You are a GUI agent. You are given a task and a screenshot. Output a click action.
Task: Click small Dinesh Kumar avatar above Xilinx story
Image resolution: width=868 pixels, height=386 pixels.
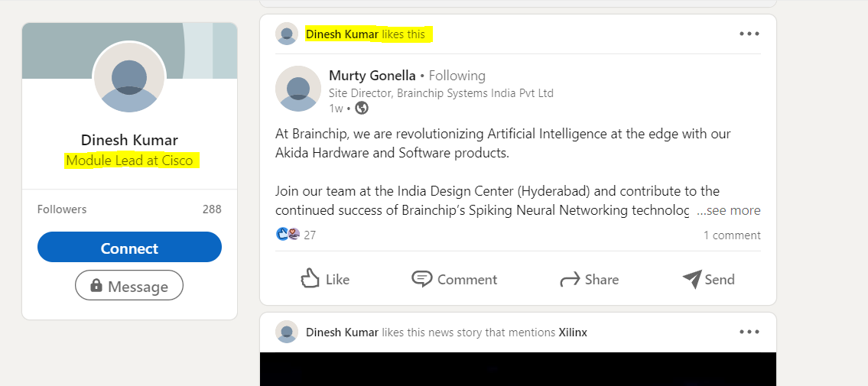(287, 332)
